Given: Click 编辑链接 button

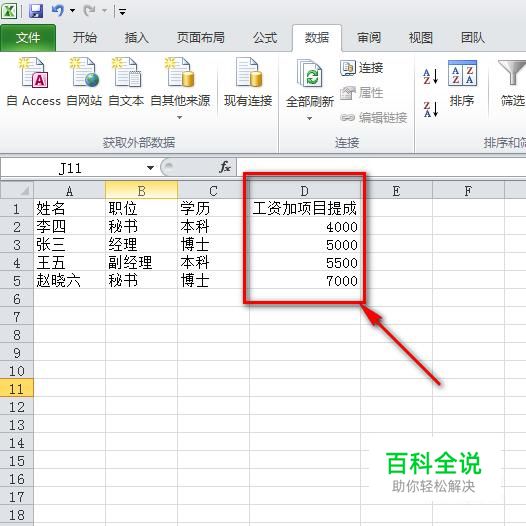Looking at the screenshot, I should click(x=374, y=117).
